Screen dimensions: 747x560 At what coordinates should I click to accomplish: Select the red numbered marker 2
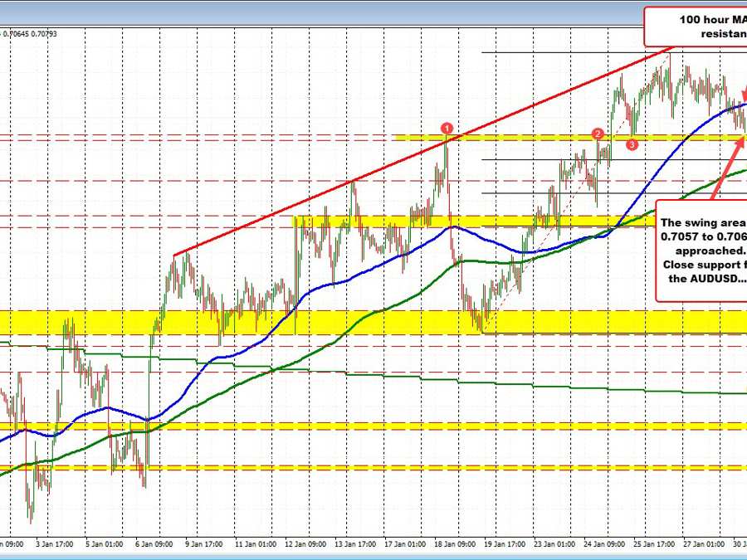point(596,132)
